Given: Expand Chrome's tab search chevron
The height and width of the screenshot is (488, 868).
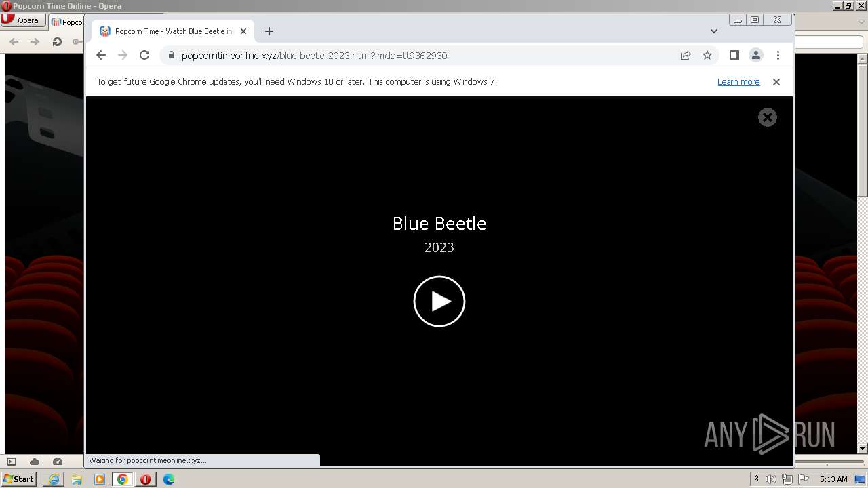Looking at the screenshot, I should (x=713, y=31).
